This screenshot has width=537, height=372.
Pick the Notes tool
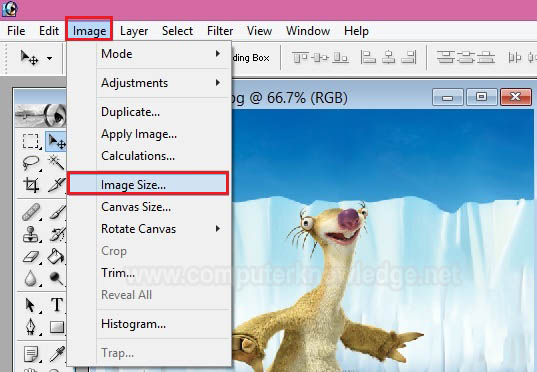pyautogui.click(x=30, y=354)
